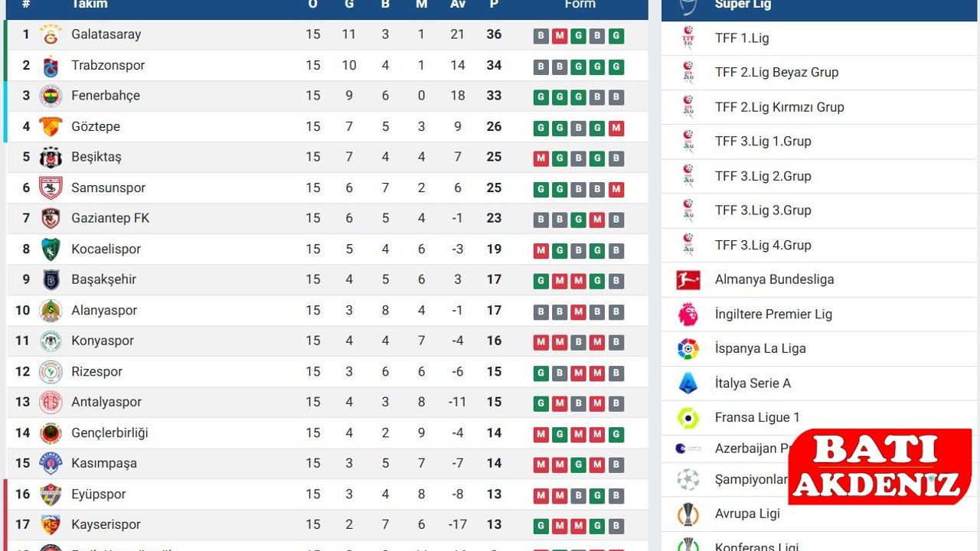Open the Almanya Bundesliga logo icon
The height and width of the screenshot is (551, 980).
click(x=688, y=280)
